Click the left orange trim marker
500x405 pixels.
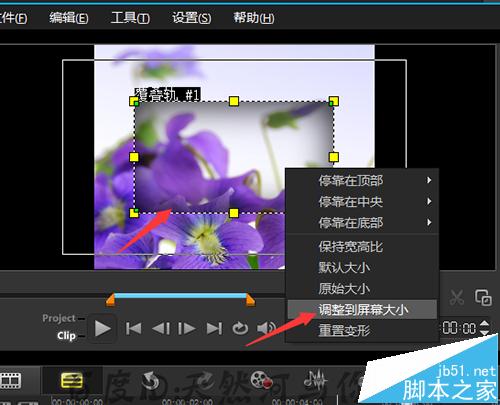pyautogui.click(x=111, y=299)
